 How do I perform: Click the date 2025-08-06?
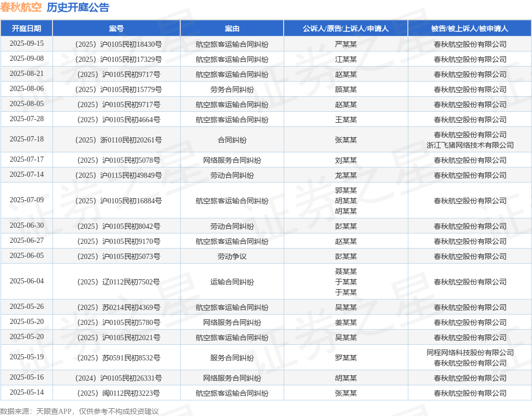point(27,88)
